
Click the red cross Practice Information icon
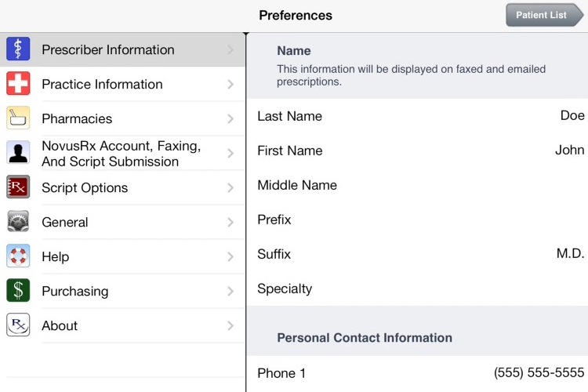coord(18,84)
